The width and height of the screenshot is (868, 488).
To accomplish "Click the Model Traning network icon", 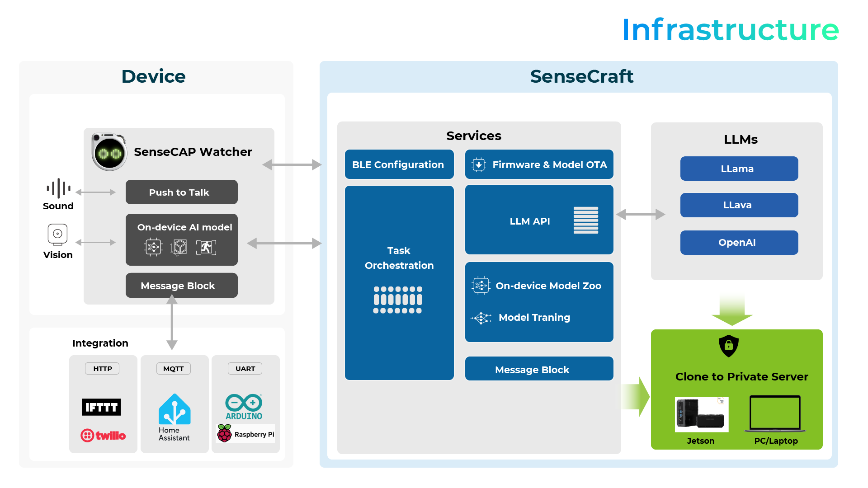I will (481, 318).
